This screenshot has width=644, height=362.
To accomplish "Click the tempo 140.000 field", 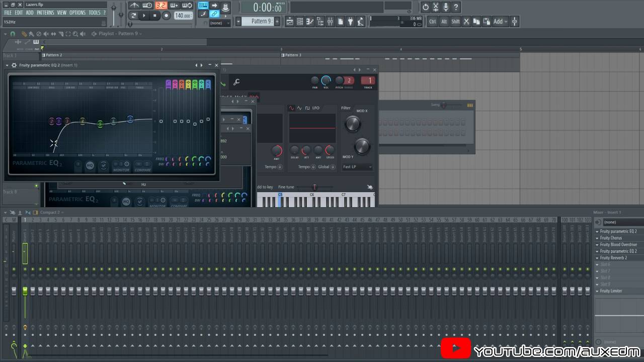I will pos(183,16).
